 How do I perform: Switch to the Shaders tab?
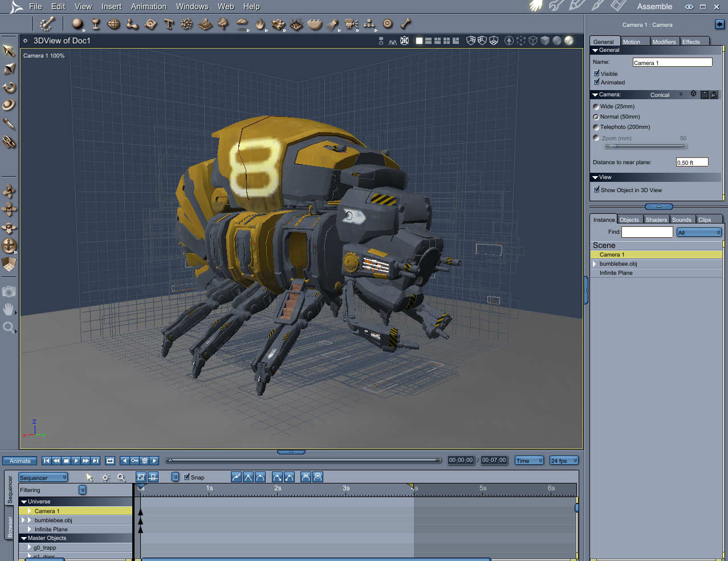click(656, 219)
